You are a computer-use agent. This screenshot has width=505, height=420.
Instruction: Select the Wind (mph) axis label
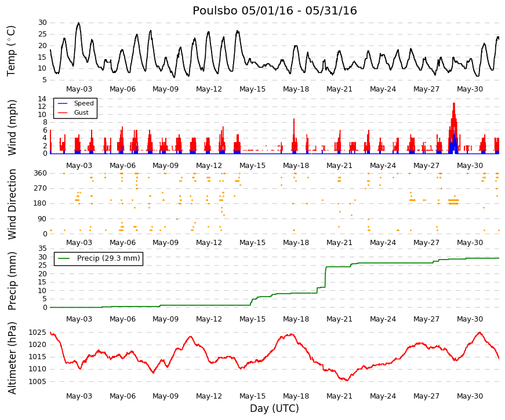pos(12,128)
